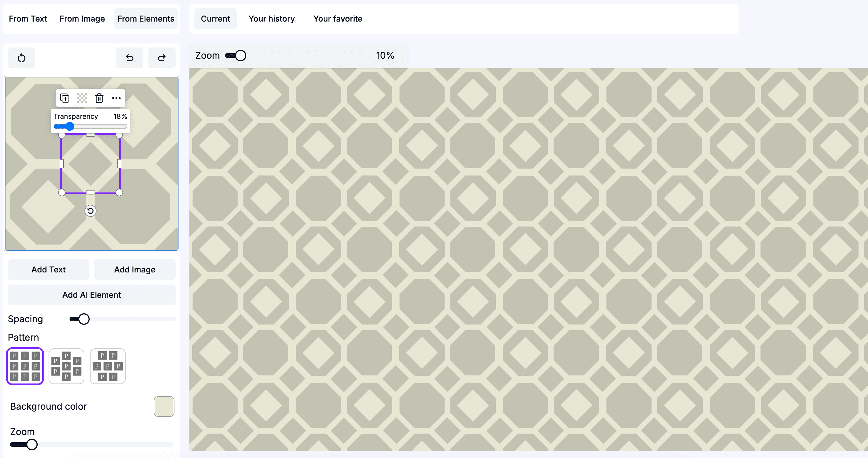Reset the pattern with the rotate icon
Screen dimensions: 868x458
point(21,58)
